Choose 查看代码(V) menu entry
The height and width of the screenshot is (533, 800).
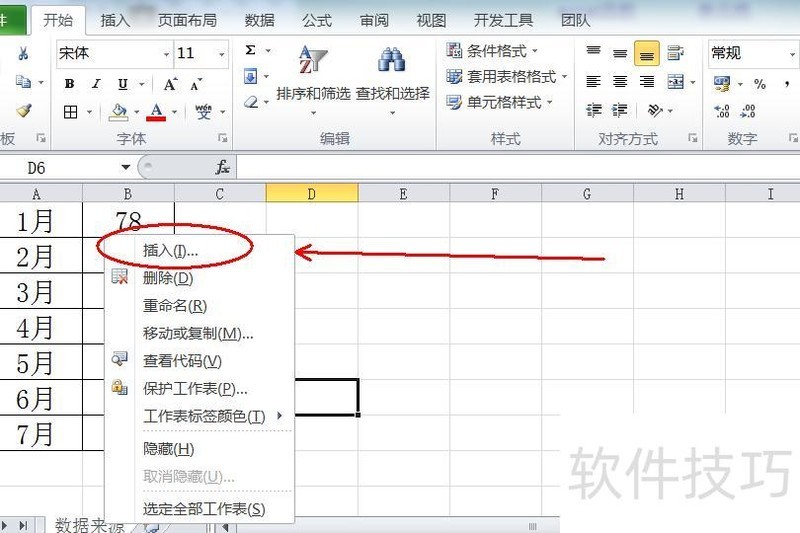click(x=200, y=361)
